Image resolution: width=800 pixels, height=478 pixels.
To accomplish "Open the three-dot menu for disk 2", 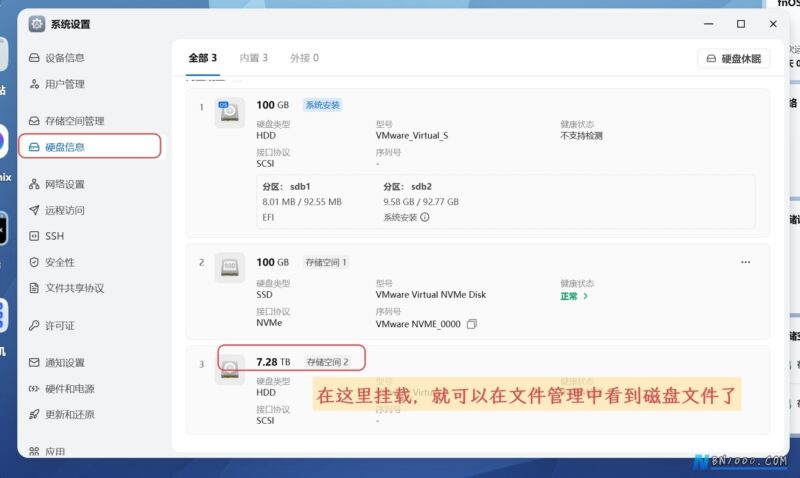I will click(x=745, y=262).
